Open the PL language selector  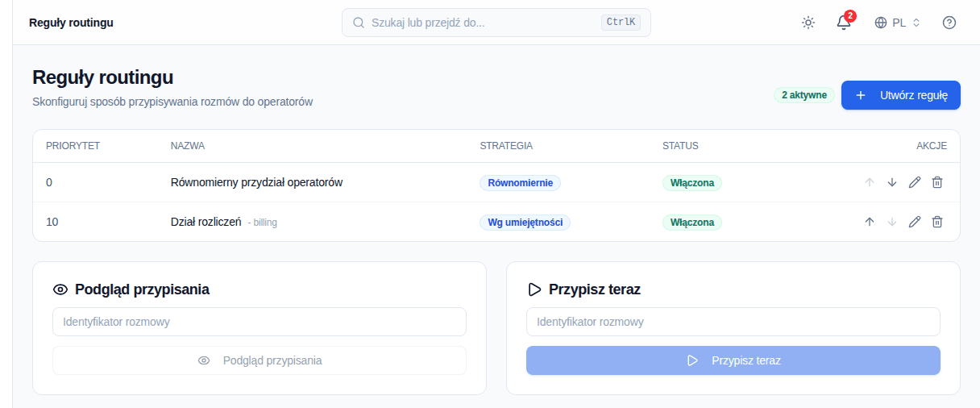point(897,23)
